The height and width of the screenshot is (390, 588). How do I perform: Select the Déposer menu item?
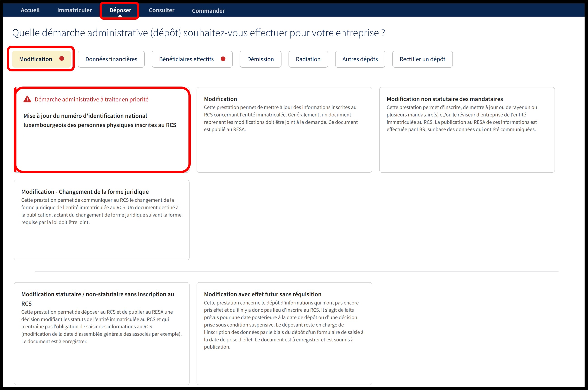pyautogui.click(x=120, y=10)
